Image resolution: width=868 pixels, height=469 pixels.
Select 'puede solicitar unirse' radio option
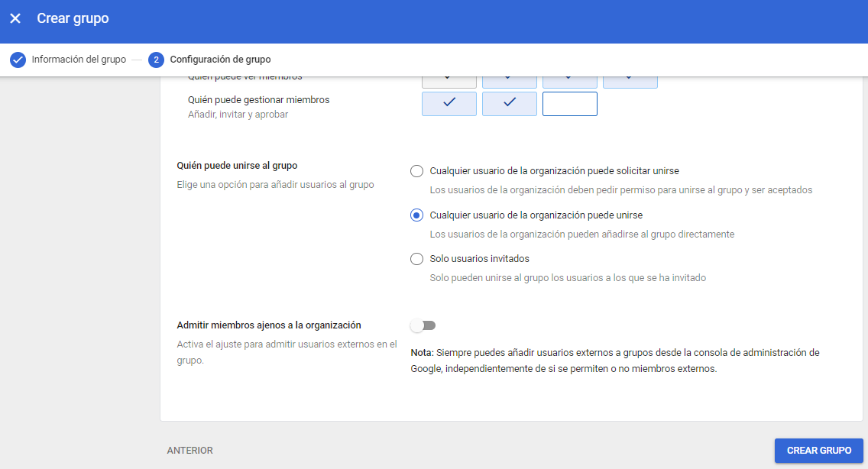[x=417, y=171]
